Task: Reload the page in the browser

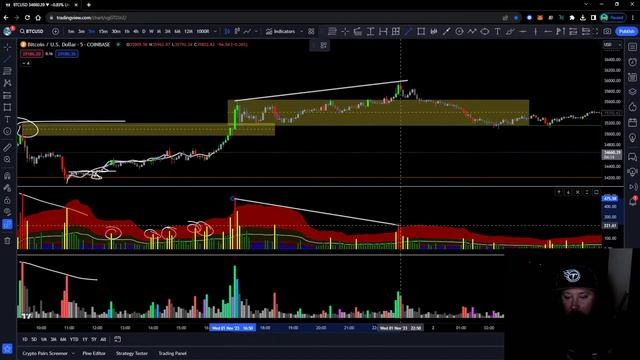Action: pos(27,18)
